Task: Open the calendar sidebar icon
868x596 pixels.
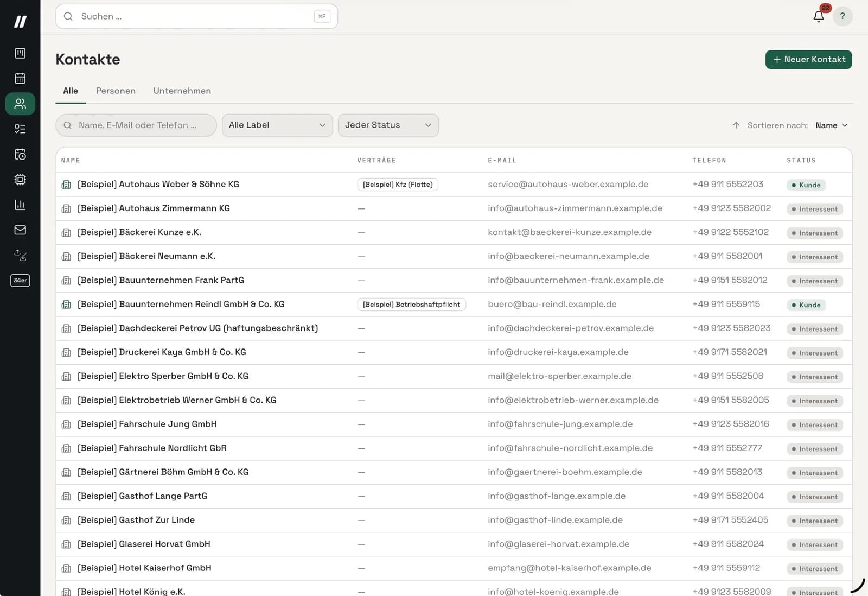Action: [x=20, y=78]
